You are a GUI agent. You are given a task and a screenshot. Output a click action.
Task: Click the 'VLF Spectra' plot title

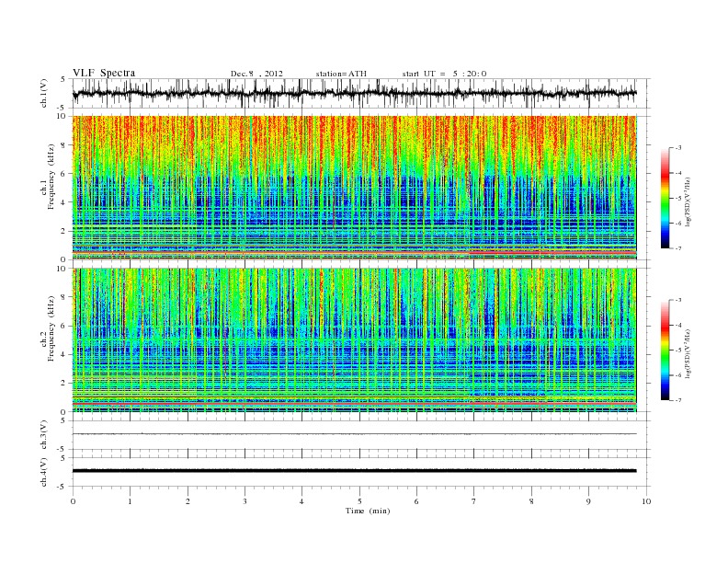(104, 73)
